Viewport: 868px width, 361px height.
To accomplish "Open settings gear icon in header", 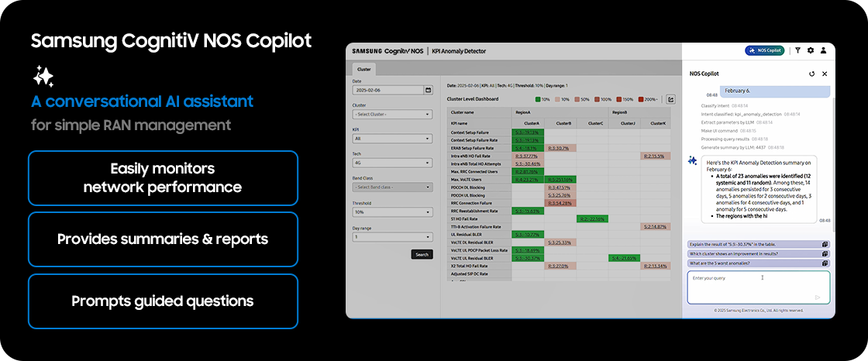I will tap(811, 50).
